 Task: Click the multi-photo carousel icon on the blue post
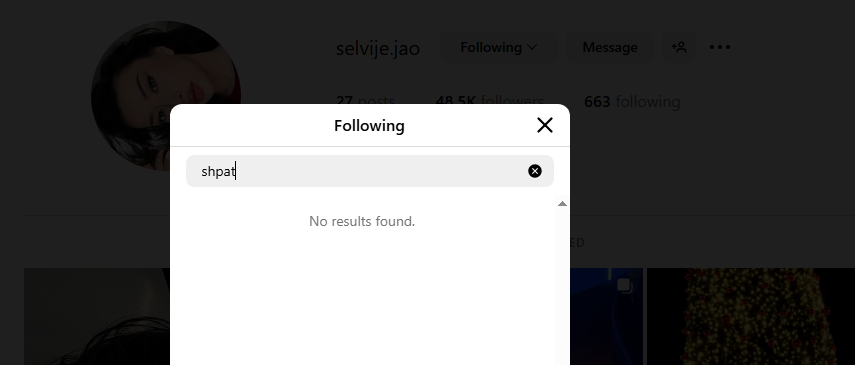pyautogui.click(x=624, y=285)
